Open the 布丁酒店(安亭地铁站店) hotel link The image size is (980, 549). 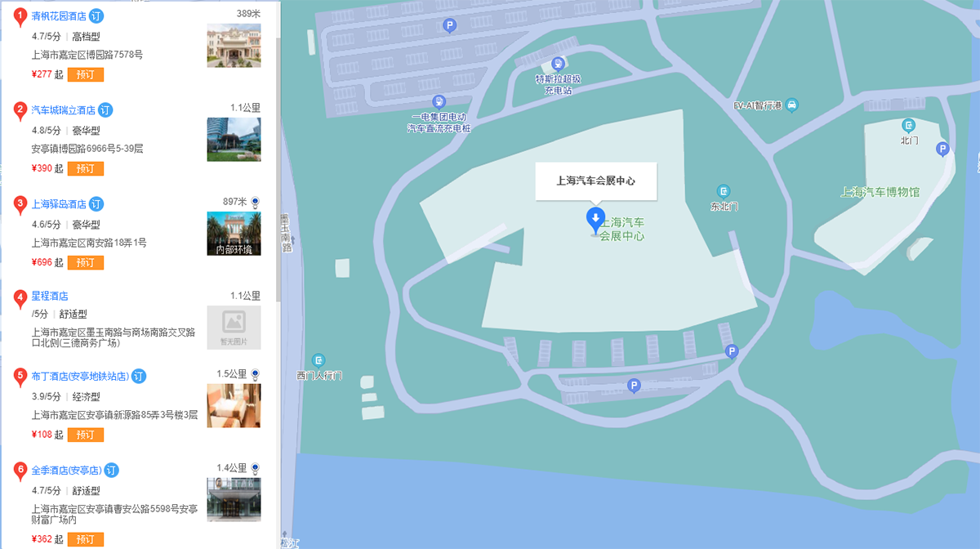(x=80, y=377)
